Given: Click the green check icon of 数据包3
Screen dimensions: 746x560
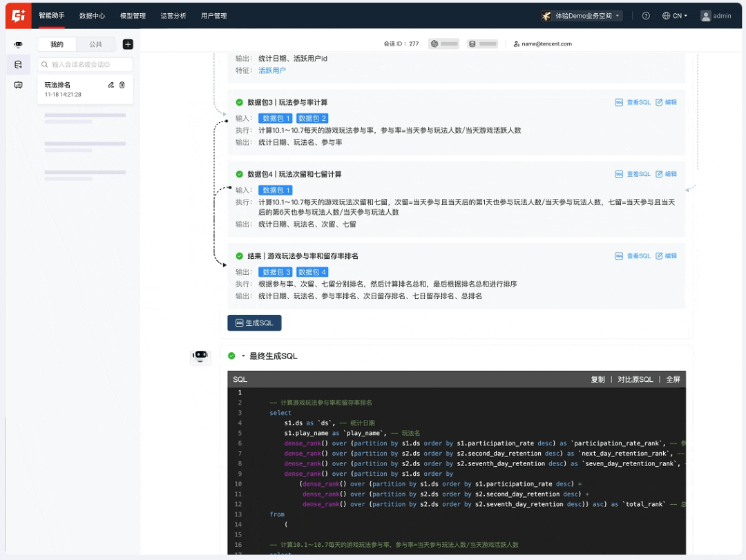Looking at the screenshot, I should click(x=239, y=102).
